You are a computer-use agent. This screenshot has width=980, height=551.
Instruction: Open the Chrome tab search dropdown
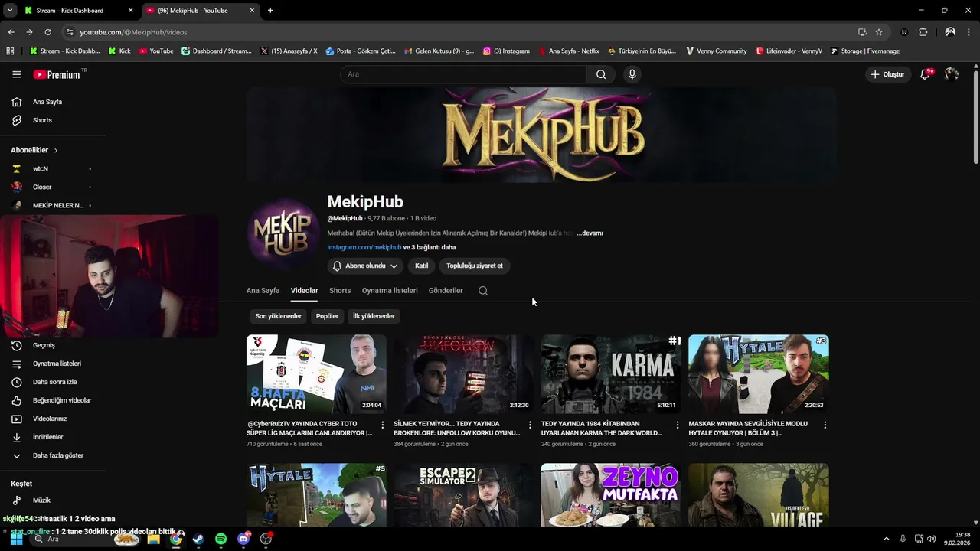coord(9,10)
